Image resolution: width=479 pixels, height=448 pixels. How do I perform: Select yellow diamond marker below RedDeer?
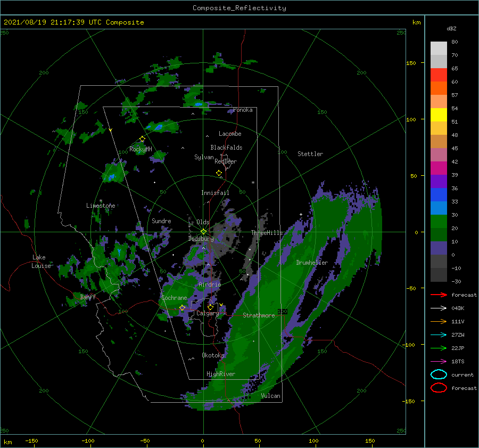pyautogui.click(x=219, y=173)
